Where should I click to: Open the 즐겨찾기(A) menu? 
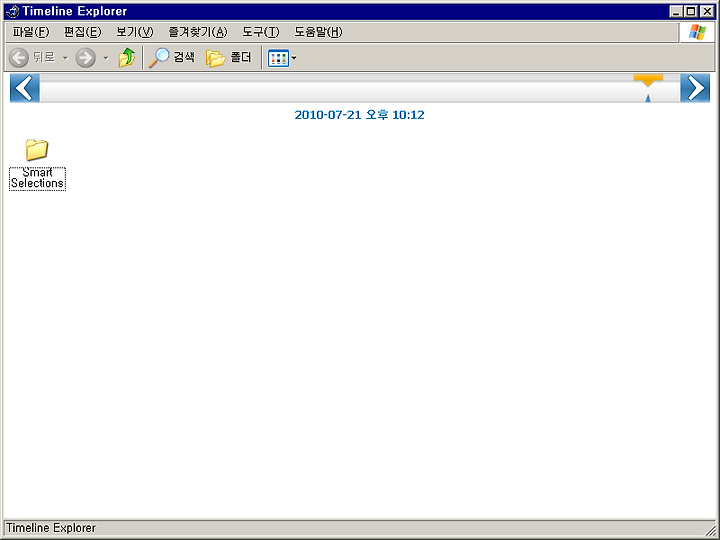point(198,32)
